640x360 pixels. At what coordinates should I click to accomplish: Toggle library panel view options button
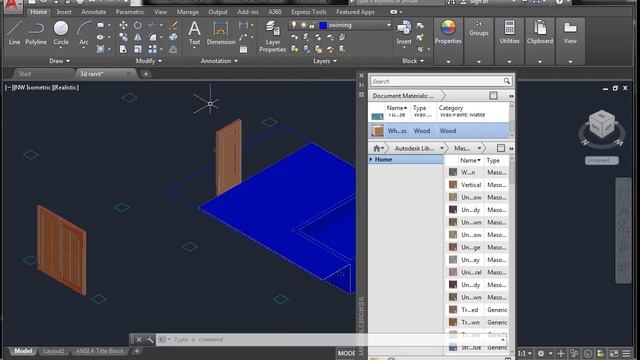coord(501,148)
